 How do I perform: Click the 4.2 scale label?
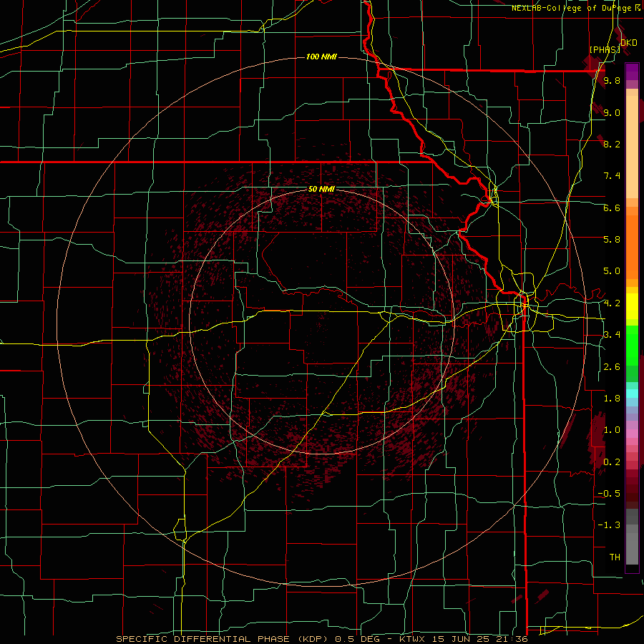tap(612, 303)
